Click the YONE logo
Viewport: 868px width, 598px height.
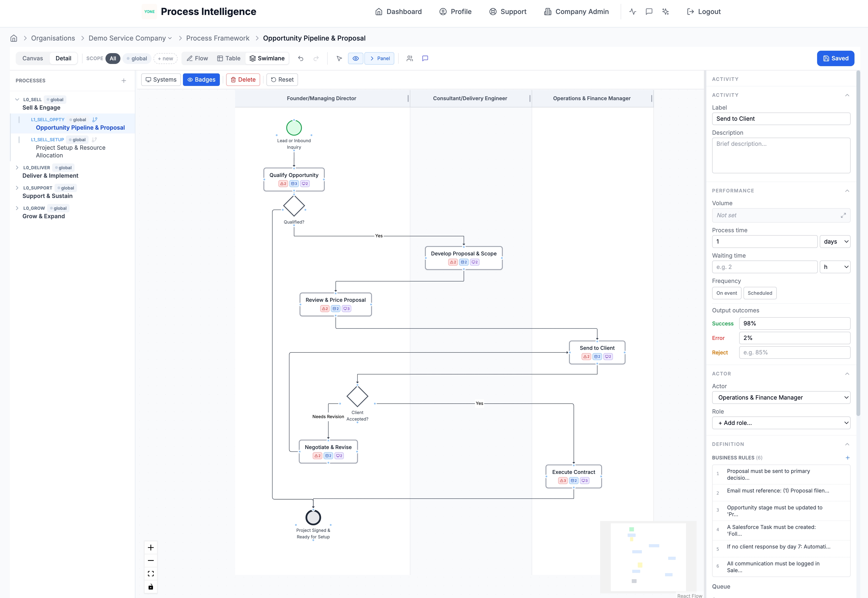pyautogui.click(x=149, y=12)
